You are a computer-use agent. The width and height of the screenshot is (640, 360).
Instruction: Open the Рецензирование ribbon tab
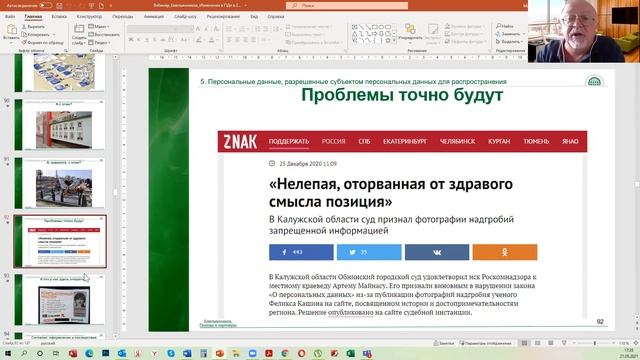(223, 17)
